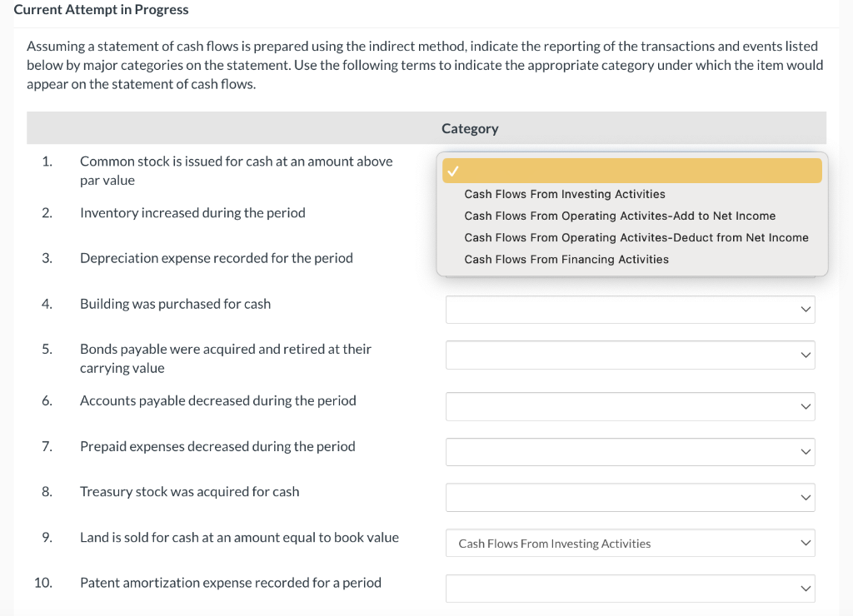Choose 'Cash Flows From Operating Activites-Deduct from Net Income'
This screenshot has width=853, height=616.
pos(636,237)
